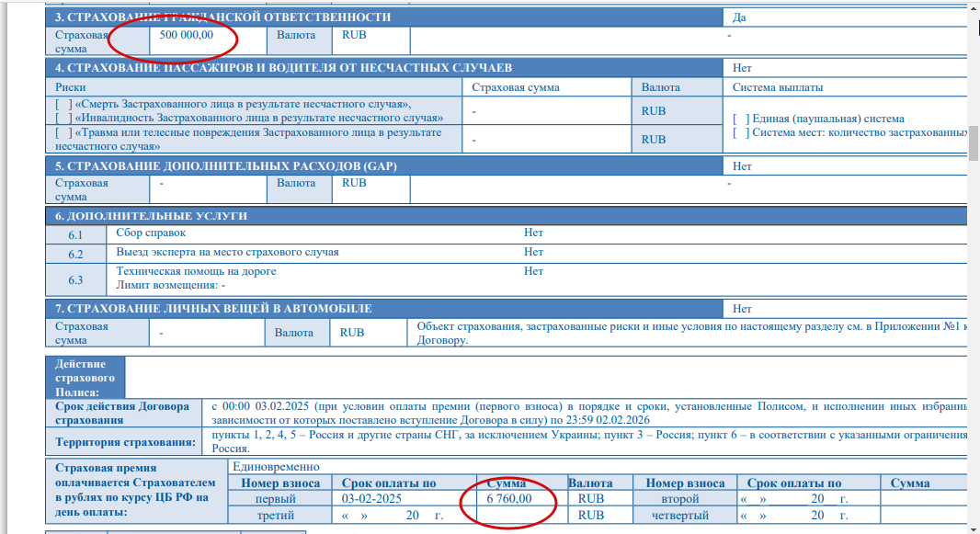Check the Единая (паушальная) система box
This screenshot has width=980, height=534.
click(741, 119)
